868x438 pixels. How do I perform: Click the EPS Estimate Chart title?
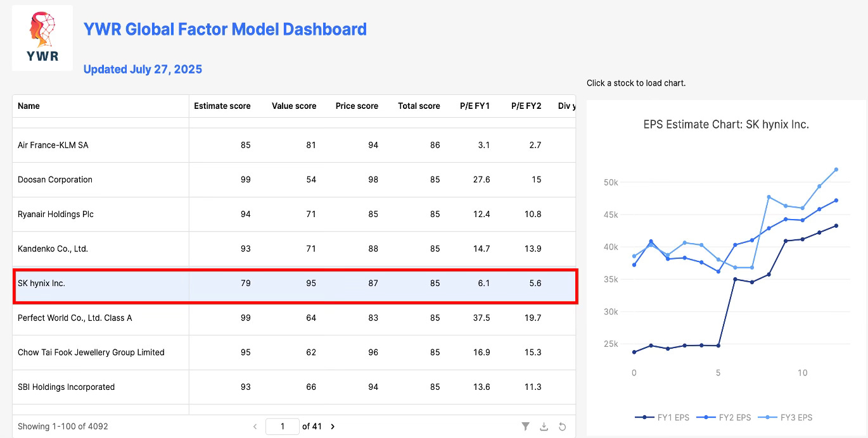[726, 125]
